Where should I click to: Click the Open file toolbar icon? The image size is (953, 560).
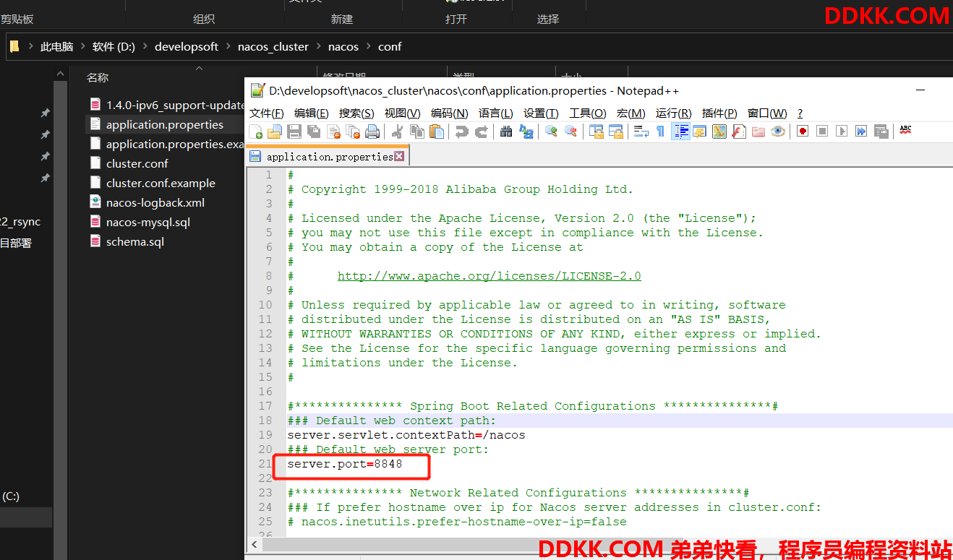click(x=275, y=132)
